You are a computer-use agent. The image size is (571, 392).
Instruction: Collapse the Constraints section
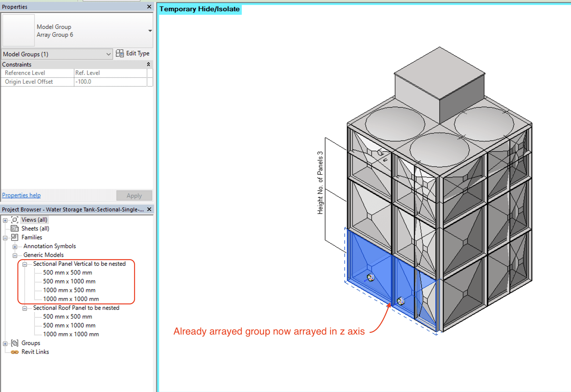coord(148,64)
